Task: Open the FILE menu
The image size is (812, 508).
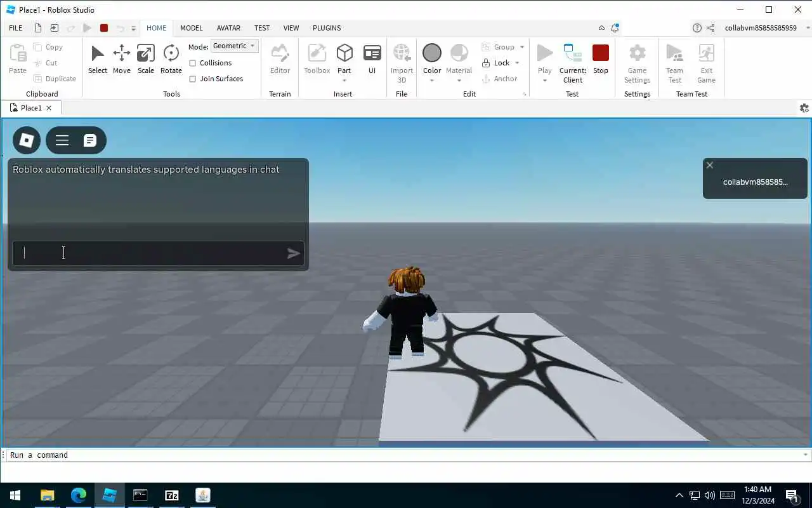Action: [x=16, y=28]
